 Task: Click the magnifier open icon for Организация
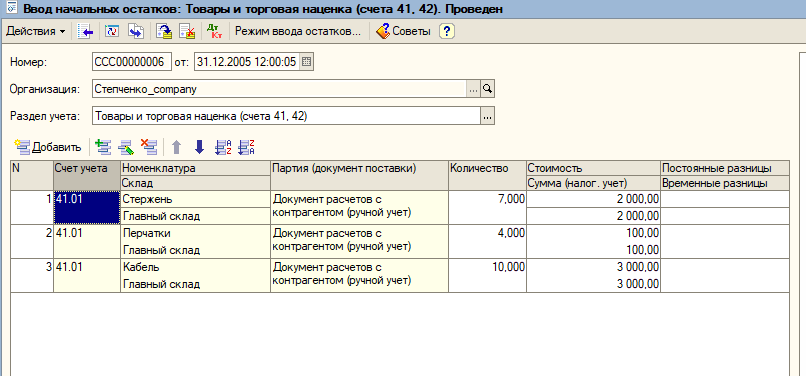click(x=487, y=89)
